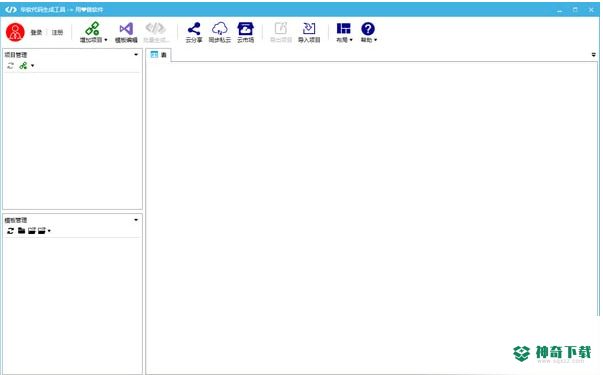
Task: Click the closed folder icon in 模板管理
Action: (x=22, y=231)
